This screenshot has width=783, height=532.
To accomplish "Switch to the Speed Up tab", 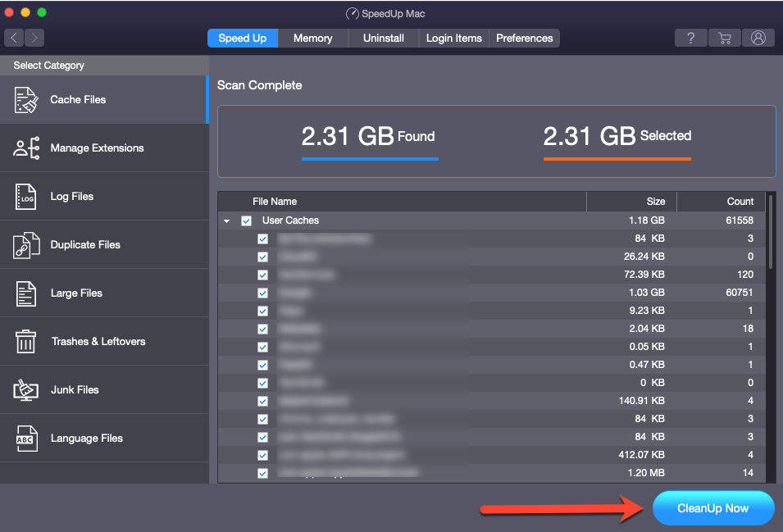I will [243, 38].
